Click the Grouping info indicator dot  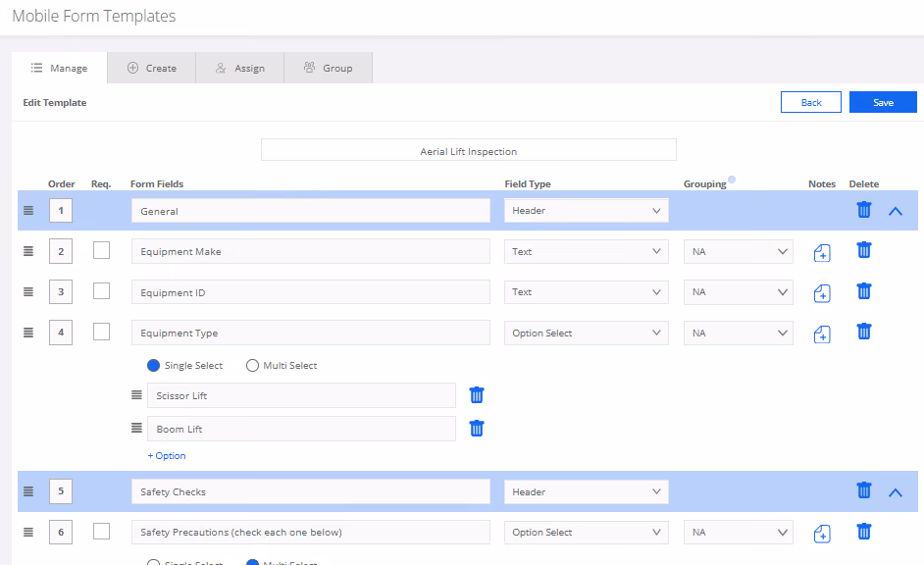pyautogui.click(x=732, y=180)
